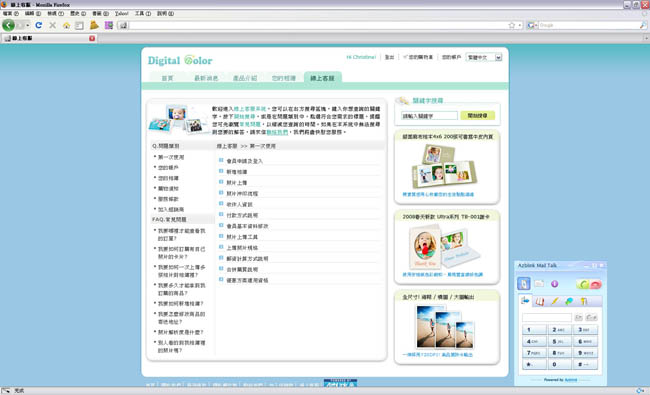This screenshot has height=395, width=650.
Task: Click the yellow search button beside keyword field
Action: [x=477, y=116]
